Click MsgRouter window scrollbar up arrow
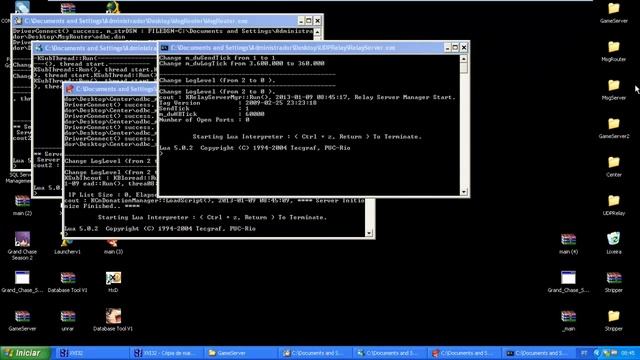 click(318, 31)
